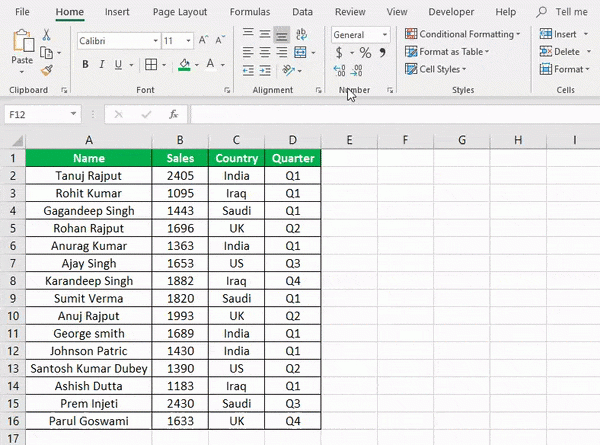Click the Name Box showing F12
Screen dimensions: 600x445
[40, 114]
